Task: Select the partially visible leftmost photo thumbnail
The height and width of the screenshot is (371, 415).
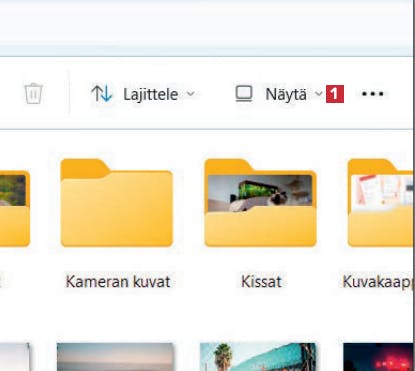Action: pos(15,357)
